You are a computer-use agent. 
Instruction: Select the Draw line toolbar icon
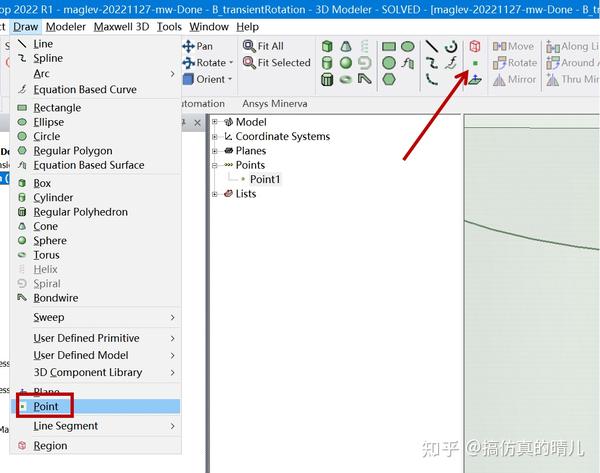[432, 46]
